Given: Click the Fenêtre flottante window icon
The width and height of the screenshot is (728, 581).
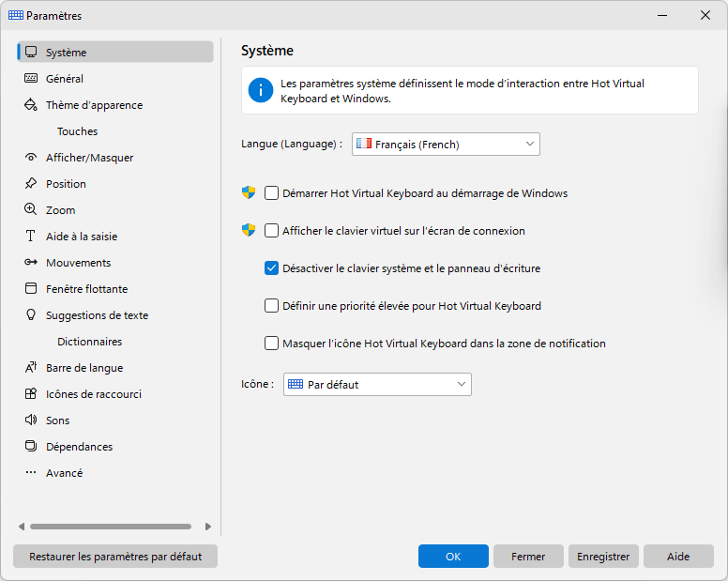Looking at the screenshot, I should click(x=31, y=288).
